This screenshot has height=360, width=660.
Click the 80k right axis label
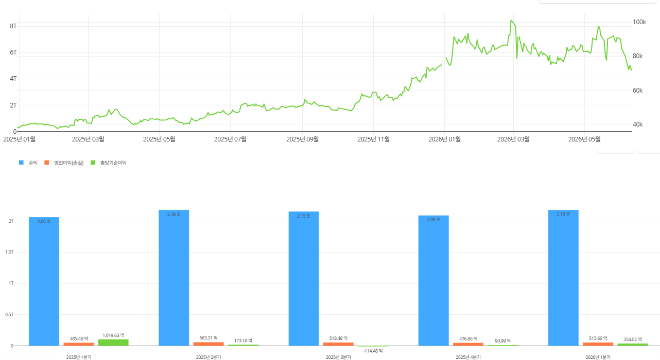pyautogui.click(x=638, y=56)
